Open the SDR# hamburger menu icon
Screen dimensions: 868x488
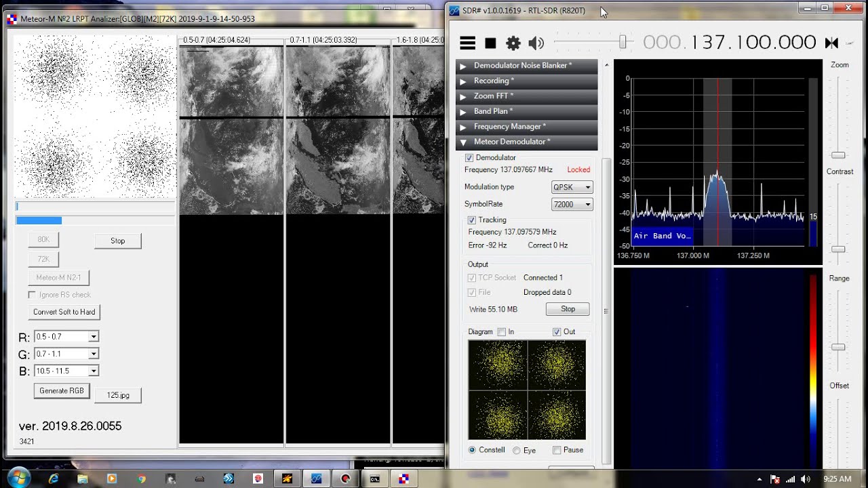pos(468,43)
